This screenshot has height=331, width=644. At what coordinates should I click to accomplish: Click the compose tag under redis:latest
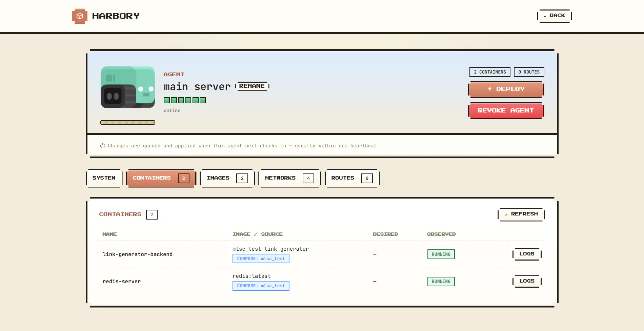[261, 286]
